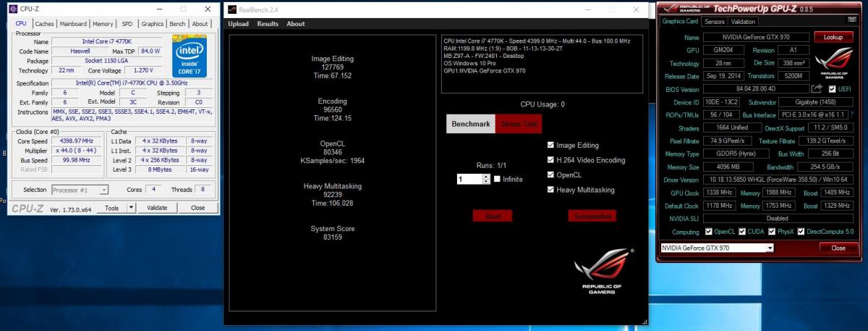Click the Intel Core i7 logo in CPU-Z
This screenshot has height=331, width=868.
coord(190,55)
